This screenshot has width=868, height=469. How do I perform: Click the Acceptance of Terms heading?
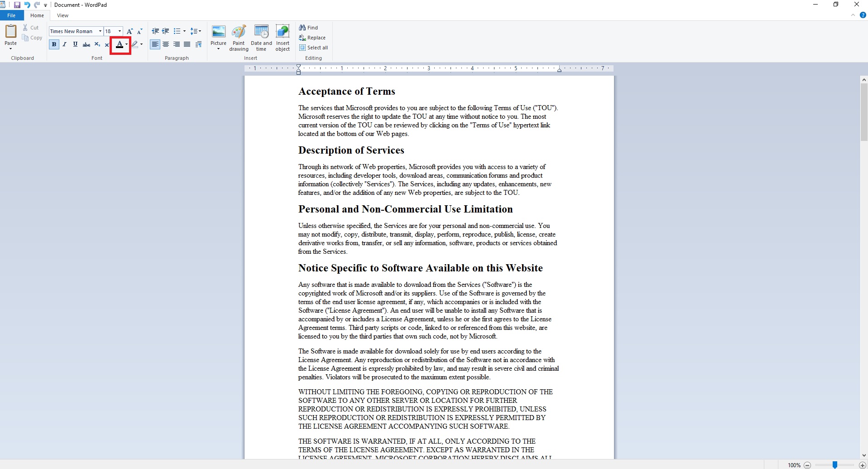(346, 92)
